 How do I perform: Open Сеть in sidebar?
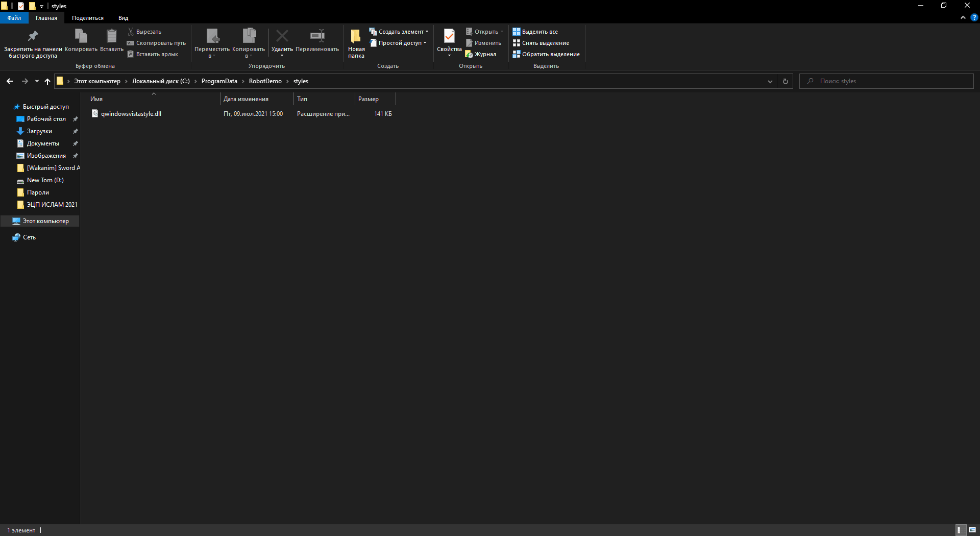tap(29, 237)
